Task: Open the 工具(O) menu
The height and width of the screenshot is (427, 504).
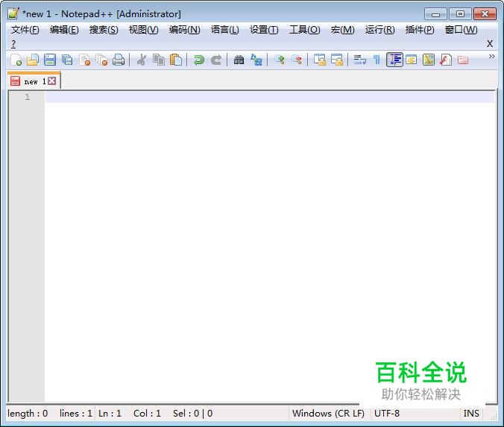Action: [x=304, y=30]
